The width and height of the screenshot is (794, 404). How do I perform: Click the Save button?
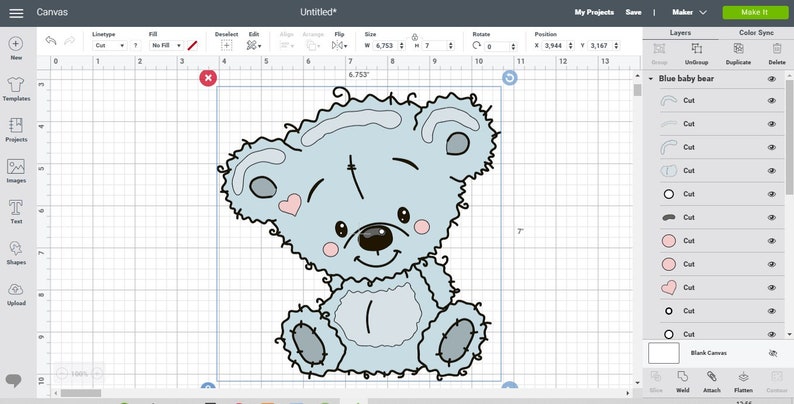click(x=633, y=12)
